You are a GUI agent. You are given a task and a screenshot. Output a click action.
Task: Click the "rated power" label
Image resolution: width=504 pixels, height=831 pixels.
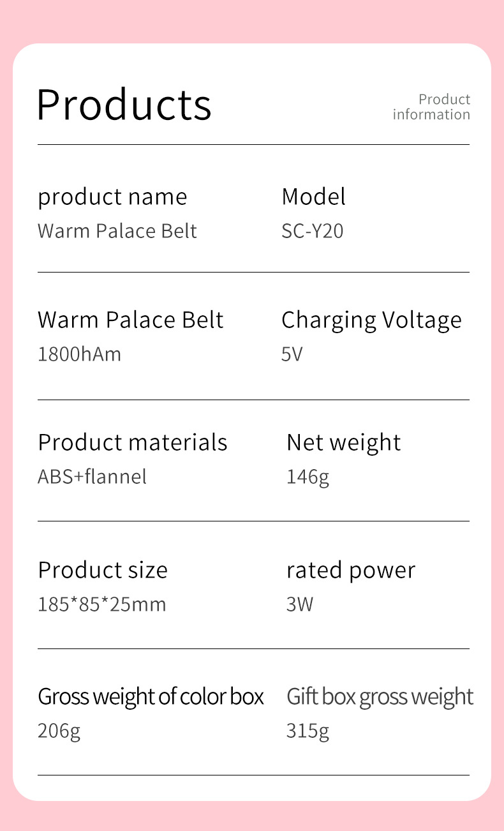(x=351, y=570)
